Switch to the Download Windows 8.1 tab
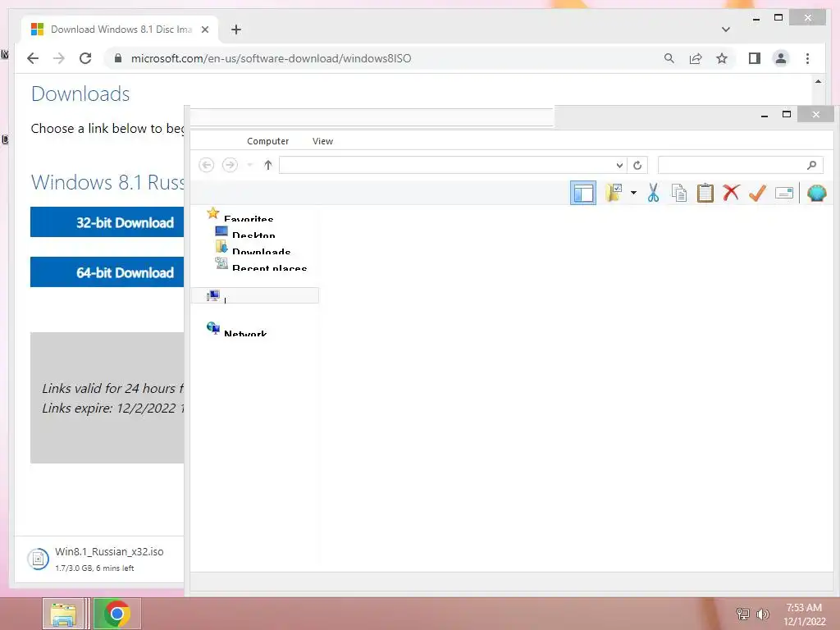This screenshot has width=840, height=630. [x=121, y=30]
